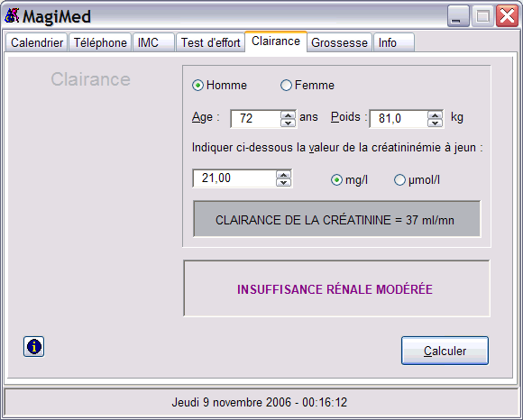Click the MagiMed title bar app icon

[x=13, y=15]
